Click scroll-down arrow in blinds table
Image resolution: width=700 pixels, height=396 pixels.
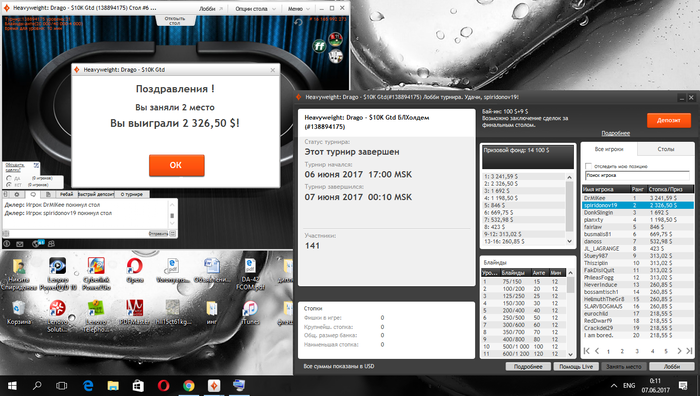click(x=570, y=354)
